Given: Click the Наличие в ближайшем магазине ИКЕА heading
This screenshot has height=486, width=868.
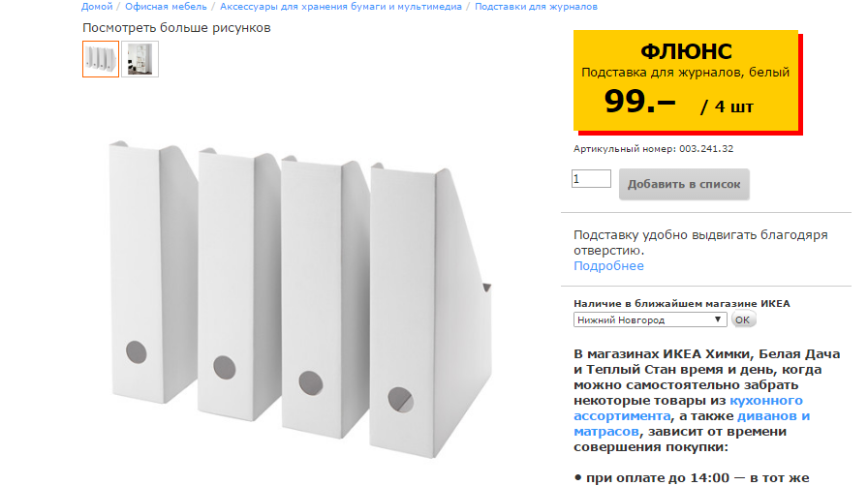Looking at the screenshot, I should point(681,303).
